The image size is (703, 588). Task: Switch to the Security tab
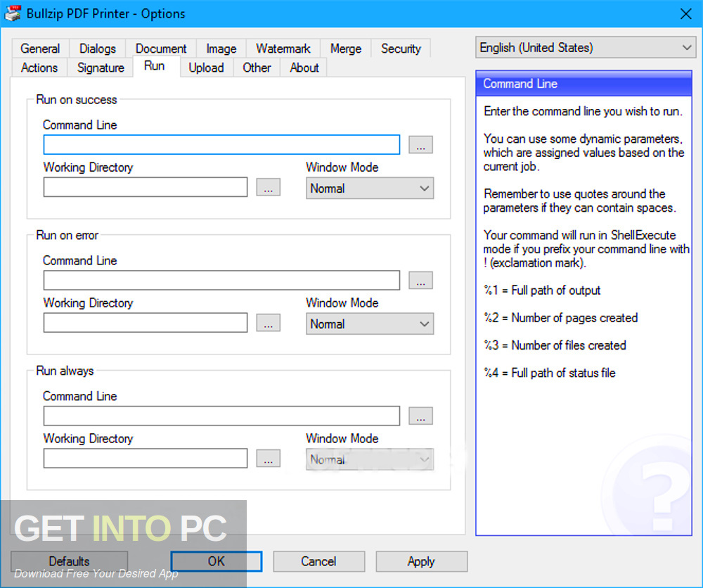click(401, 49)
